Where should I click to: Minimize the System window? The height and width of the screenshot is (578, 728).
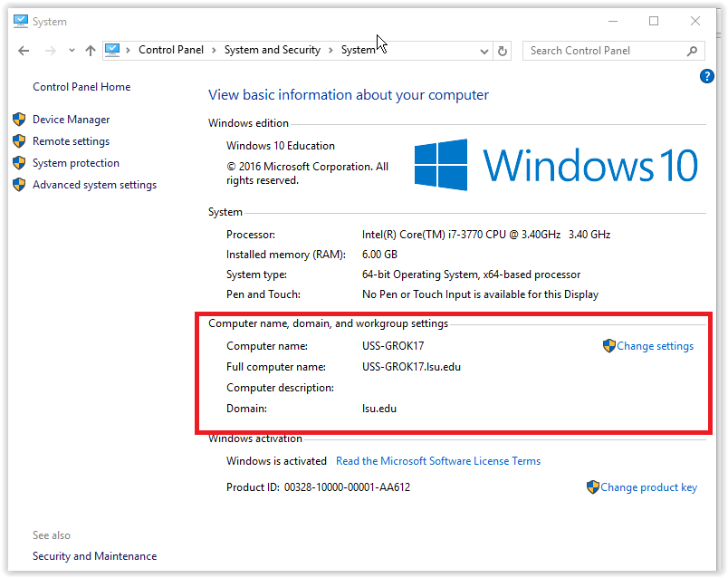point(613,22)
